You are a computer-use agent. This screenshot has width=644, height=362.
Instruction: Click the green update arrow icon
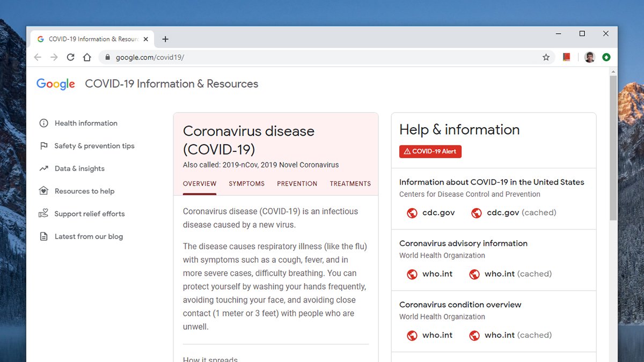[x=606, y=57]
